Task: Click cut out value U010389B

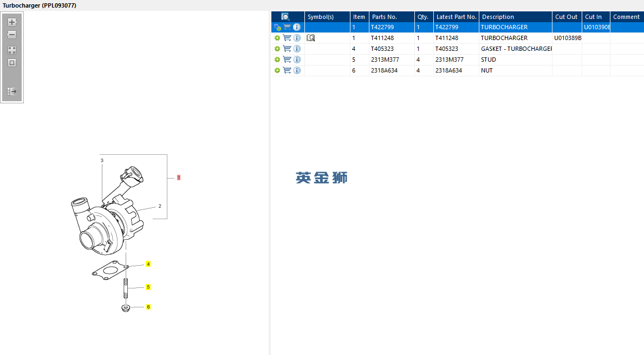Action: (568, 38)
